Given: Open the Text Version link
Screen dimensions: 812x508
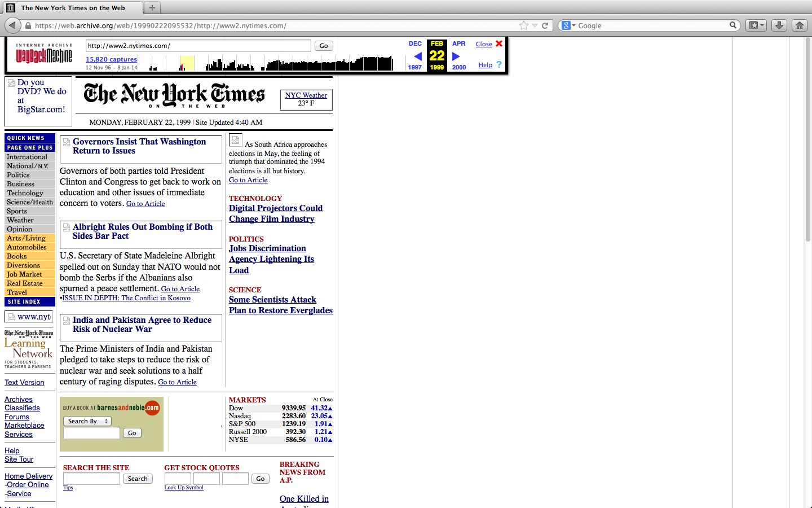Looking at the screenshot, I should click(24, 382).
